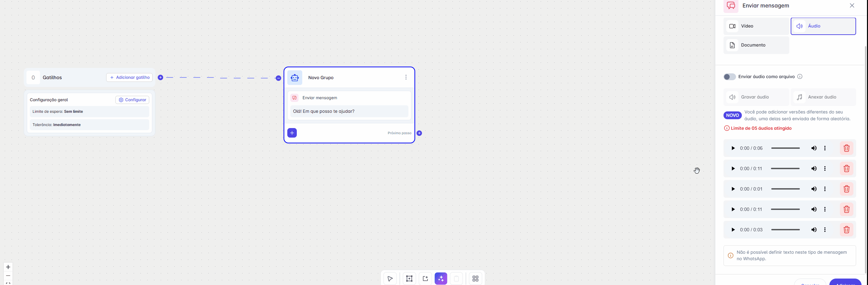Open the Configurar general settings
The height and width of the screenshot is (285, 868).
pos(132,100)
